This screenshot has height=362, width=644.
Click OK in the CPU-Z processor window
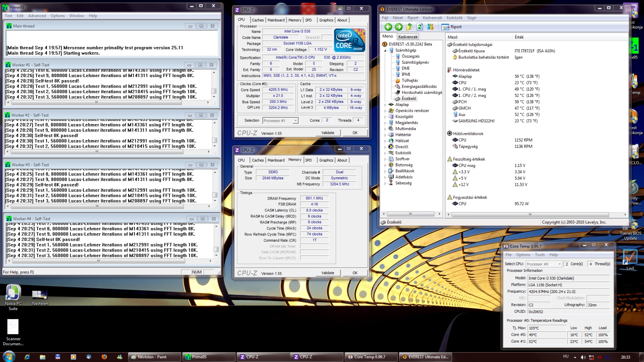[355, 133]
